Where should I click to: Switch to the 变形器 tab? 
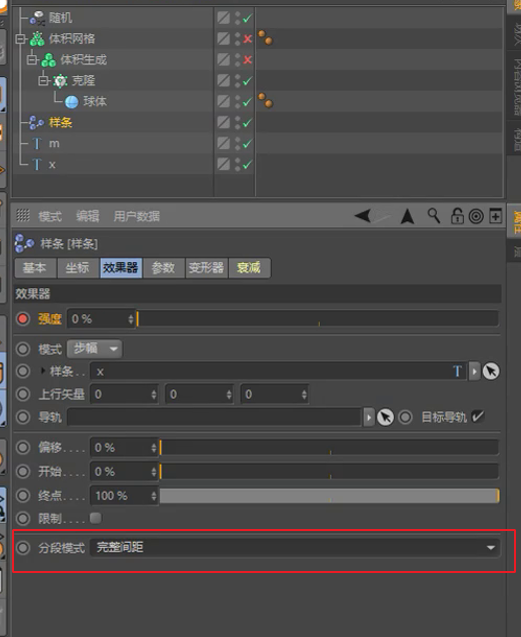coord(206,268)
